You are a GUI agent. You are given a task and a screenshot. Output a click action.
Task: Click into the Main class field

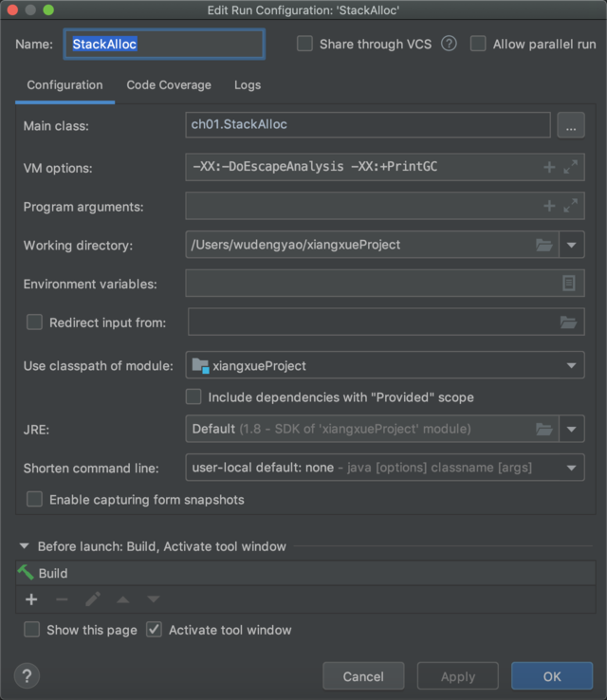click(368, 124)
